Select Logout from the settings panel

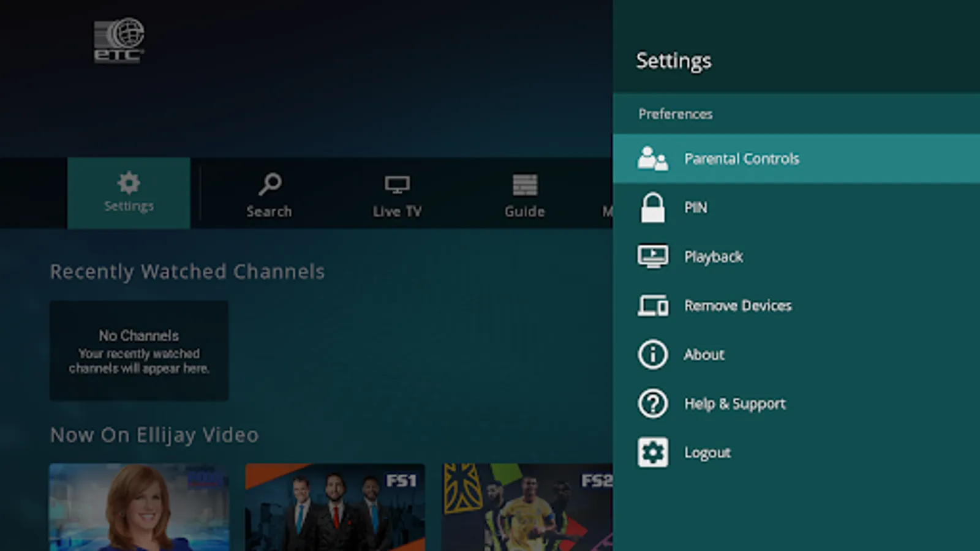coord(796,452)
